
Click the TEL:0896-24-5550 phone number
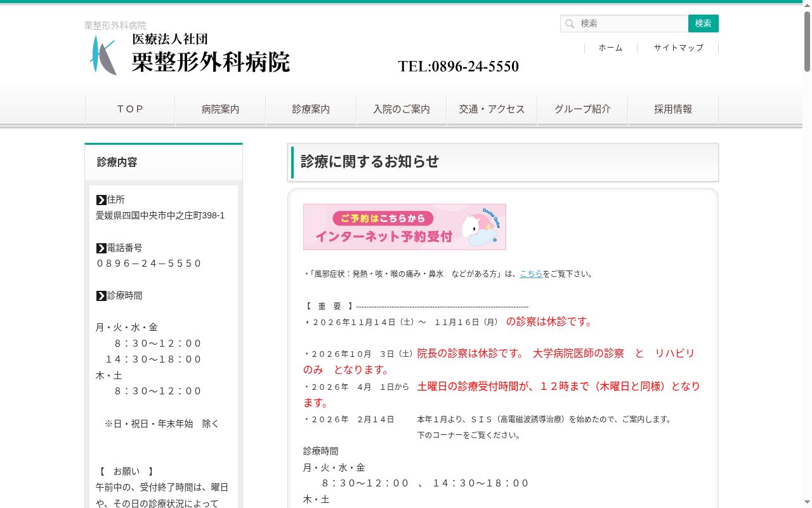click(459, 66)
